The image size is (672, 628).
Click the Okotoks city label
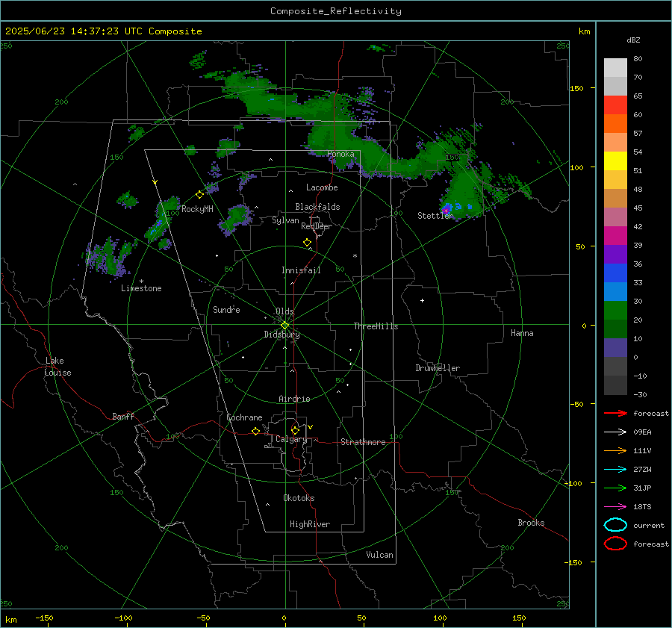pos(299,498)
